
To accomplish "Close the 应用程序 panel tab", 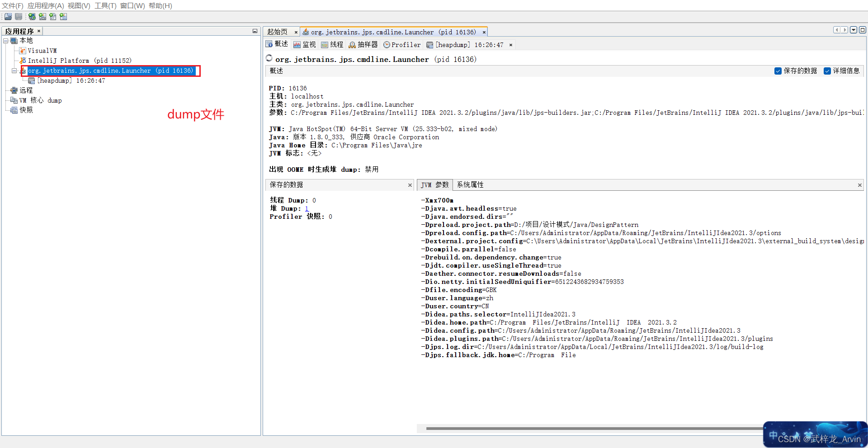I will [39, 31].
